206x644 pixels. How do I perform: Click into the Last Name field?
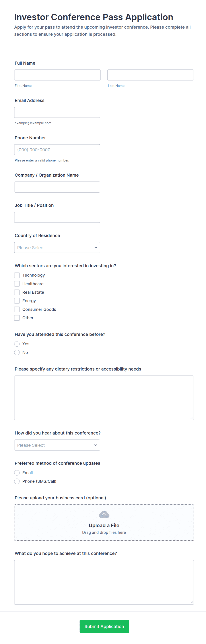(x=150, y=75)
